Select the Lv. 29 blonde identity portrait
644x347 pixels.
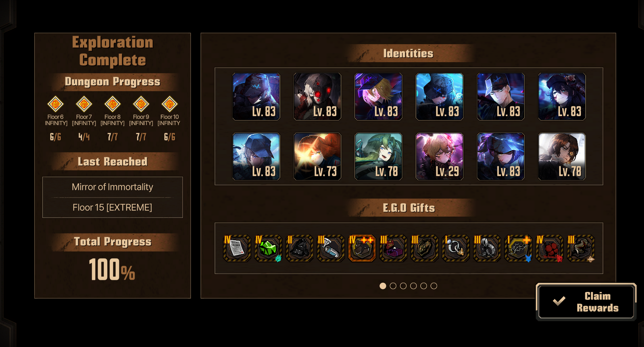[439, 157]
